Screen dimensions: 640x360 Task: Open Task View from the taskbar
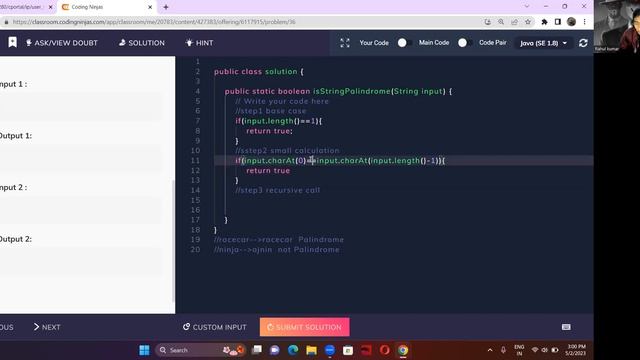pyautogui.click(x=257, y=350)
